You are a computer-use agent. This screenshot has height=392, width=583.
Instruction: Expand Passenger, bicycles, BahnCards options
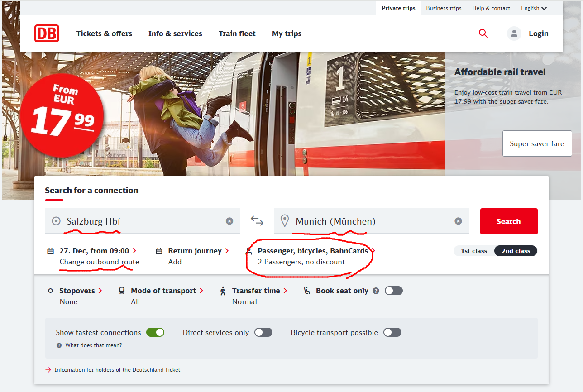pos(316,251)
